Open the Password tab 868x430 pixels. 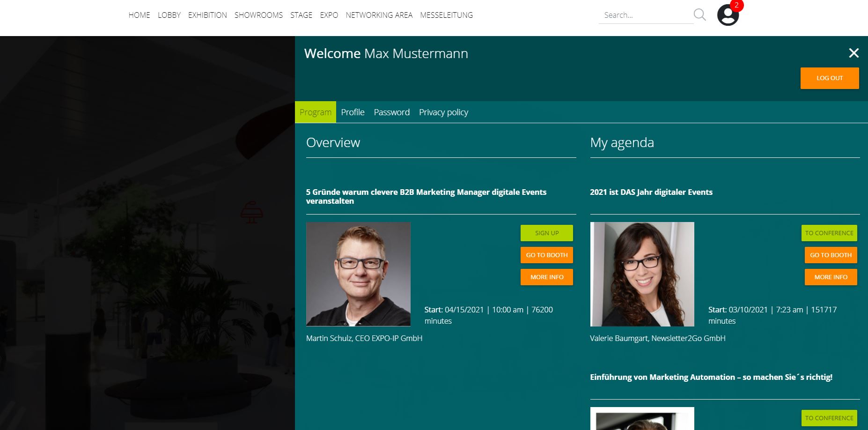tap(391, 112)
